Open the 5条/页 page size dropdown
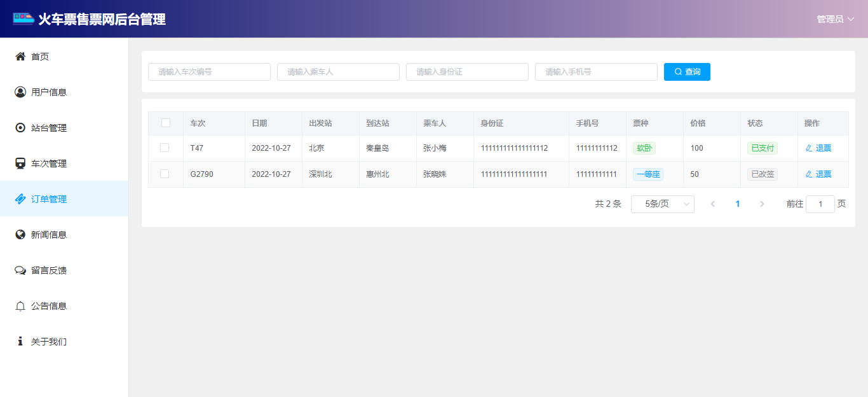Viewport: 868px width, 397px height. (662, 204)
